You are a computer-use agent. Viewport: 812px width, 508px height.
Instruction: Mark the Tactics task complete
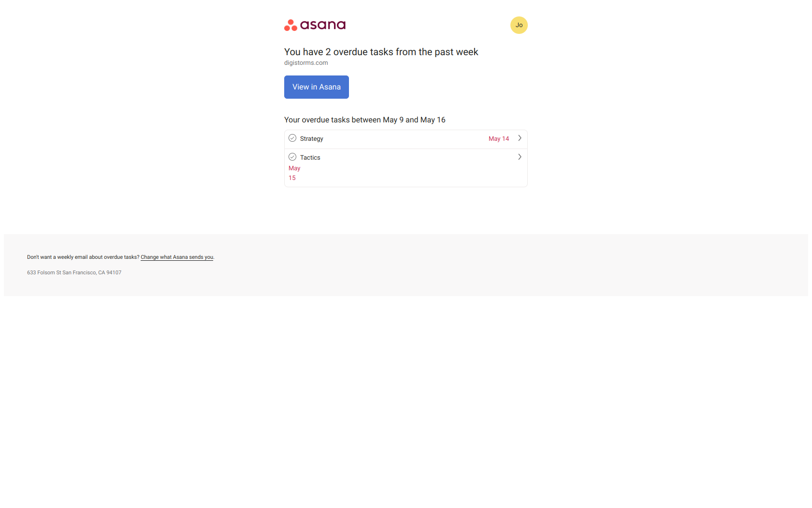click(292, 157)
